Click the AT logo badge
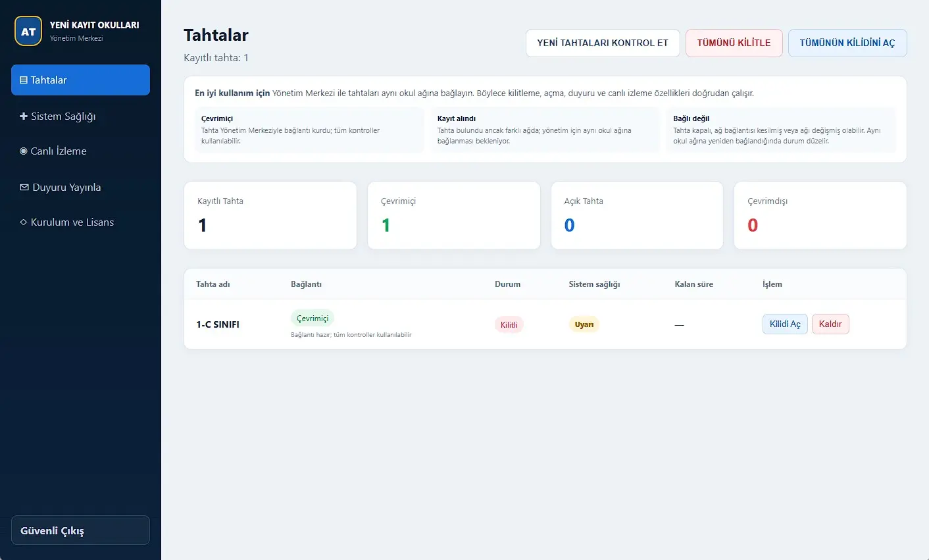The height and width of the screenshot is (560, 929). 28,31
